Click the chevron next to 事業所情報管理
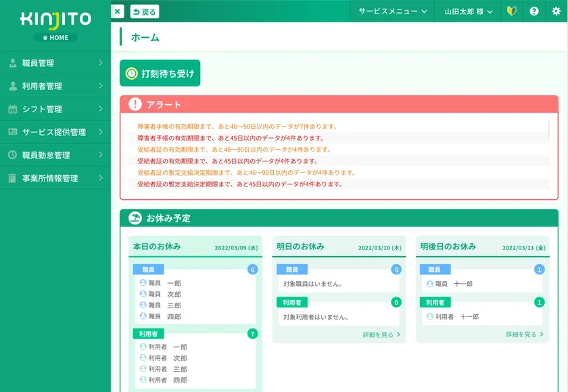The width and height of the screenshot is (568, 392). coord(101,178)
